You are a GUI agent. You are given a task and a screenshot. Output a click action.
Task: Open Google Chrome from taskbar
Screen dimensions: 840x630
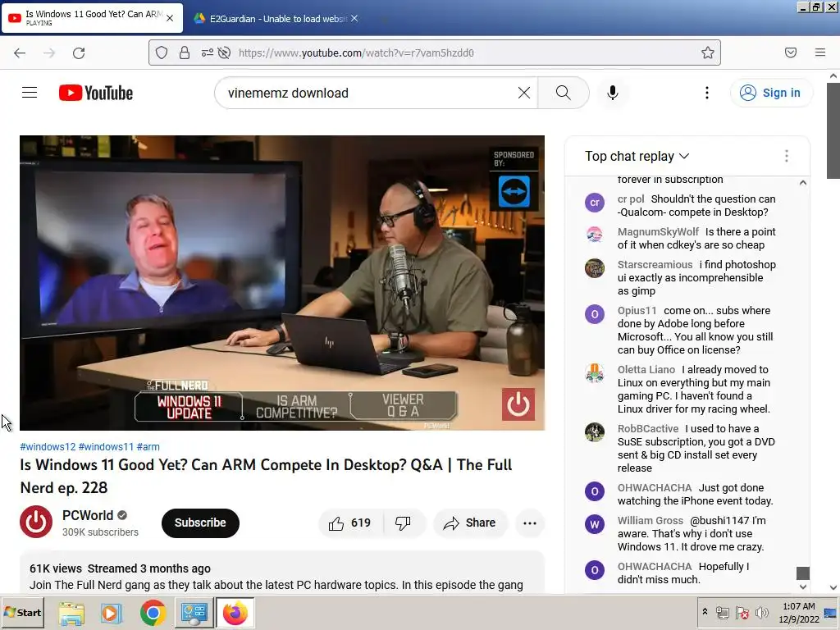pos(153,613)
